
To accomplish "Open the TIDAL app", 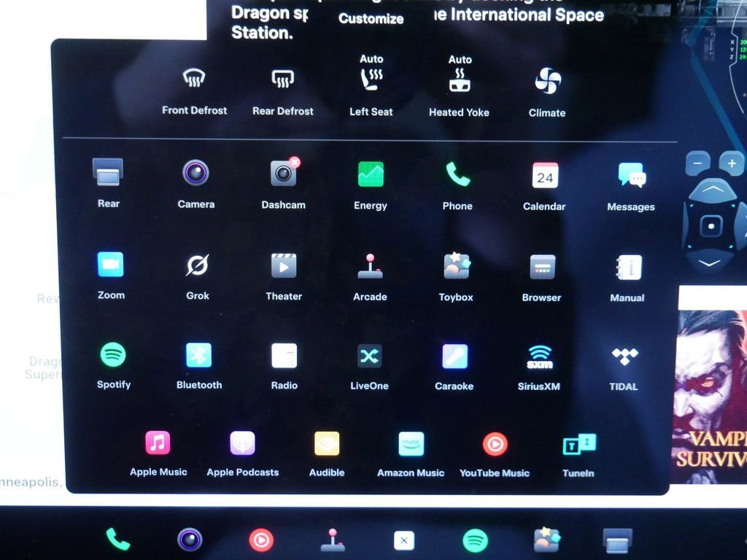I will [x=624, y=368].
